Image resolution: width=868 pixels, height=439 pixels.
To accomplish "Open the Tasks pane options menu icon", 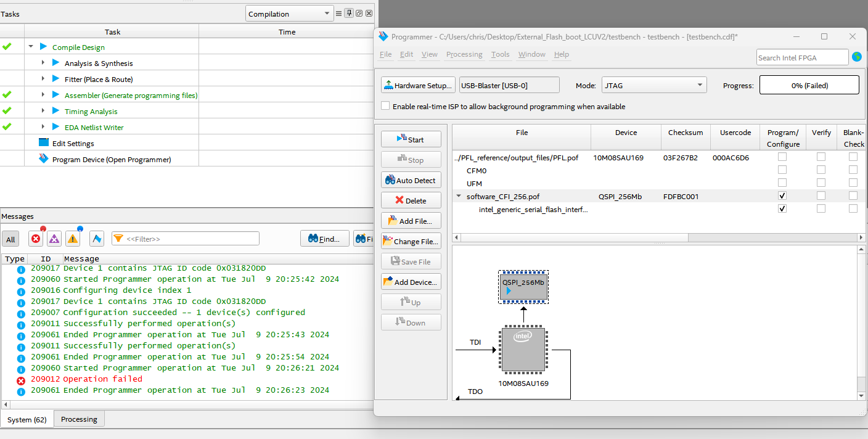I will coord(338,14).
